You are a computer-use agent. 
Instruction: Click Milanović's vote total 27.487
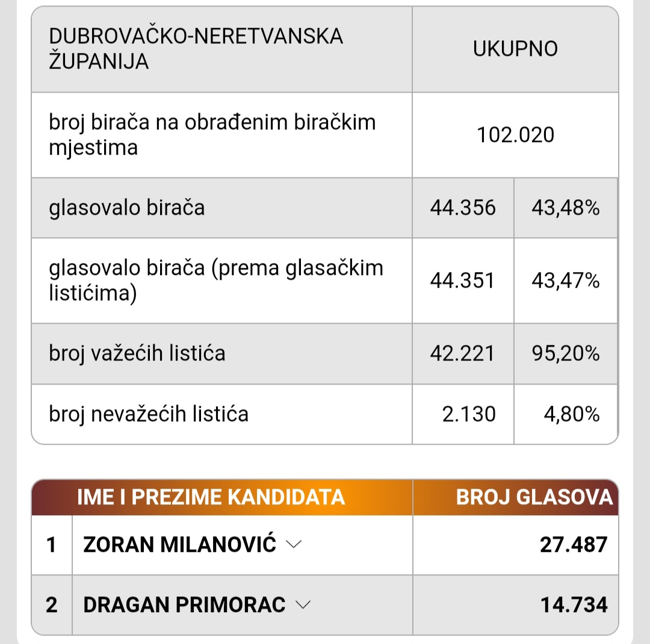[574, 545]
